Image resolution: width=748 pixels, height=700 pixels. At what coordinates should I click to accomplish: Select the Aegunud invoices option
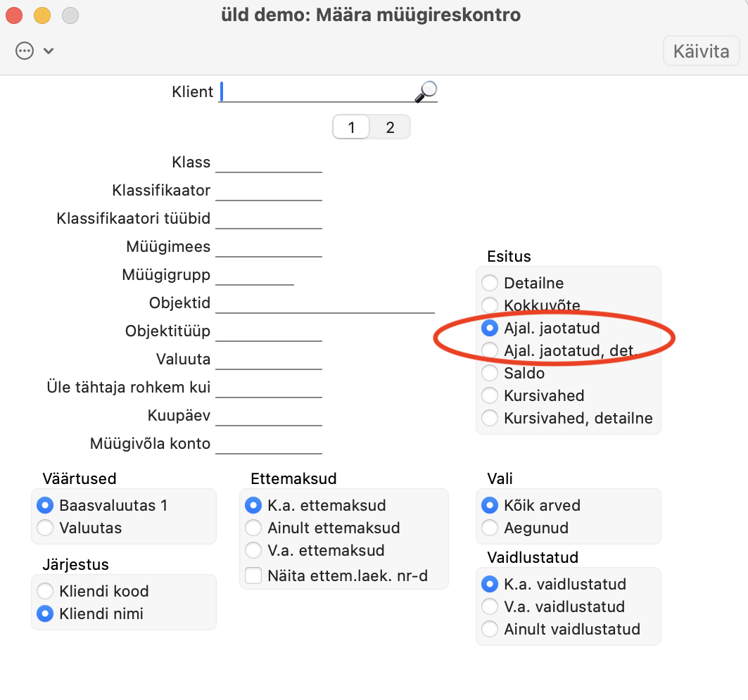tap(490, 528)
